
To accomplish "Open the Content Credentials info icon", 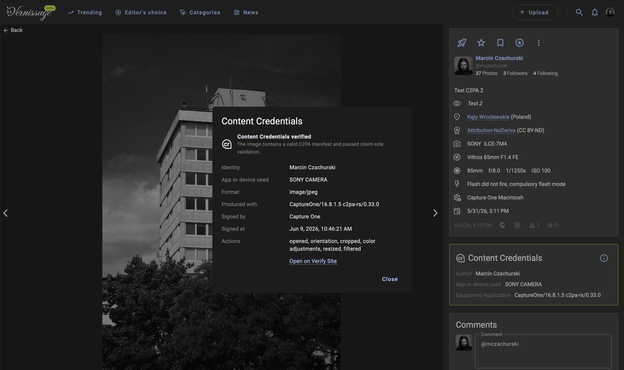I will [604, 258].
